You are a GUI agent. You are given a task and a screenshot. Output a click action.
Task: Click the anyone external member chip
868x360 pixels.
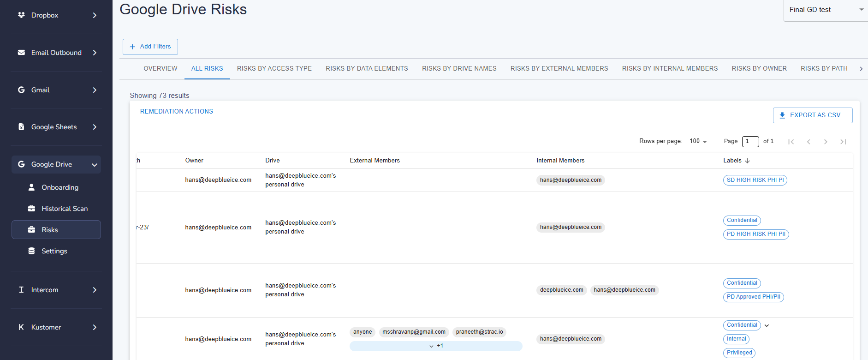363,332
